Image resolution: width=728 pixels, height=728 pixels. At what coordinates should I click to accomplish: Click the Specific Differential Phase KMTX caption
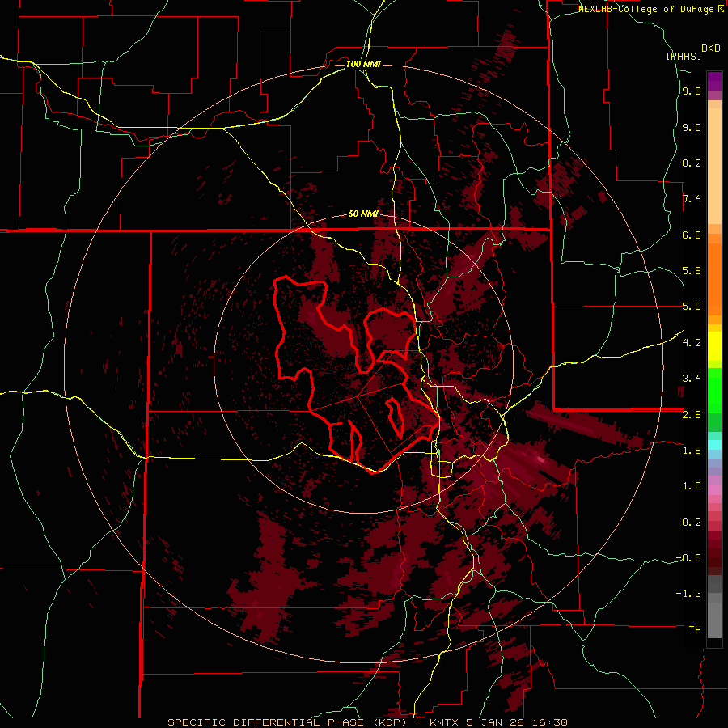pos(367,722)
